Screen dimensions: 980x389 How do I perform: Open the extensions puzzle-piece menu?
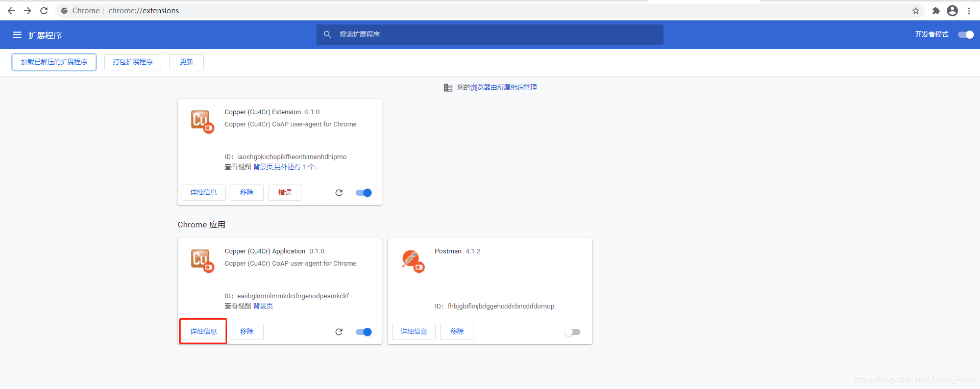pos(936,11)
